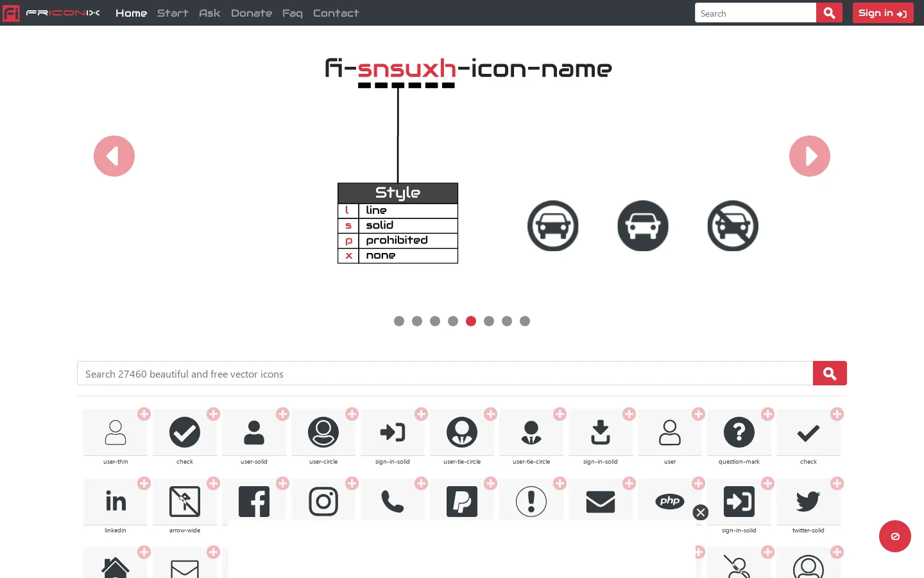The width and height of the screenshot is (924, 578).
Task: Pick the circled user-tie-circle icon
Action: pyautogui.click(x=462, y=433)
